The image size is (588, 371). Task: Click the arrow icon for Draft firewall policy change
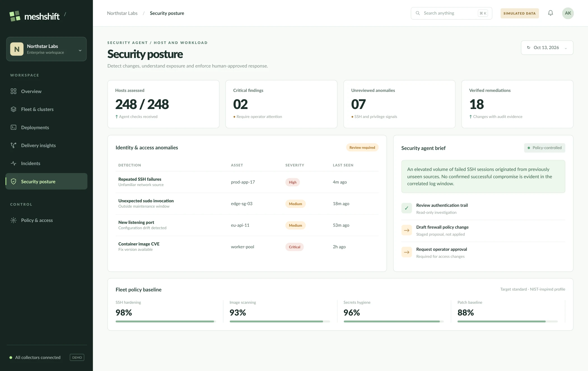pos(407,230)
